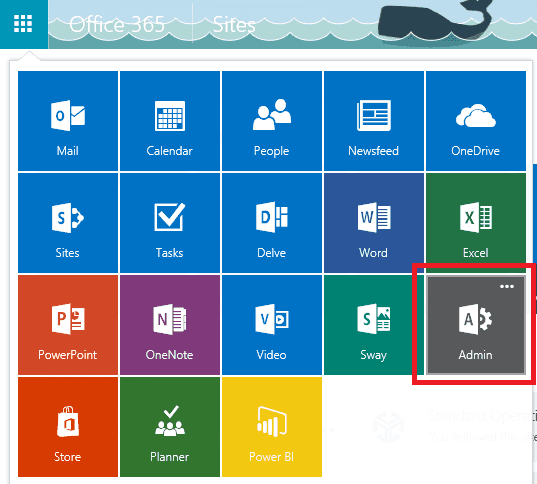Launch Excel from the app grid
This screenshot has width=537, height=484.
coord(476,223)
